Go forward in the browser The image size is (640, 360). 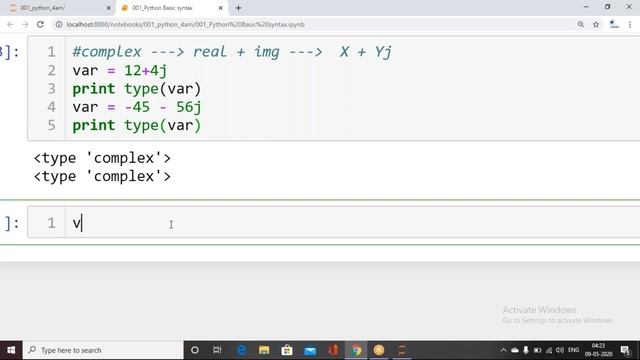(25, 24)
